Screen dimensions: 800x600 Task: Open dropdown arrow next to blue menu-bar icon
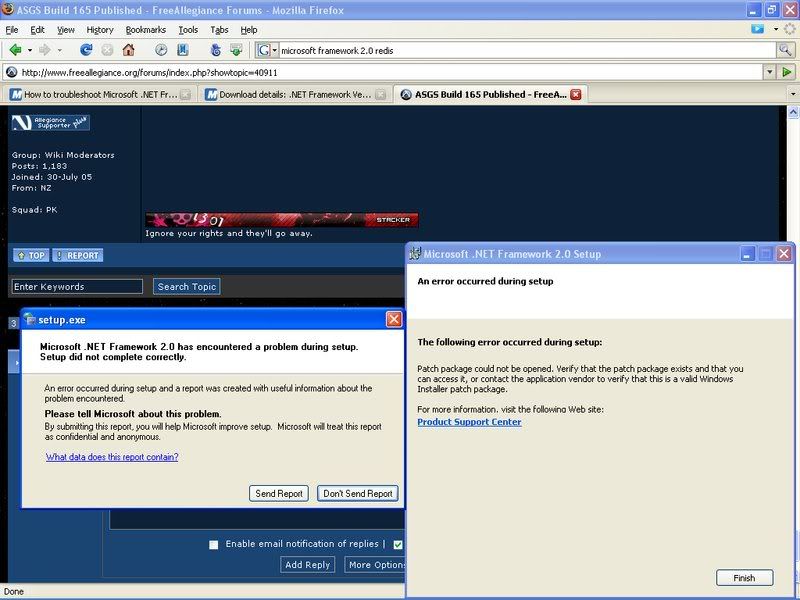click(776, 29)
